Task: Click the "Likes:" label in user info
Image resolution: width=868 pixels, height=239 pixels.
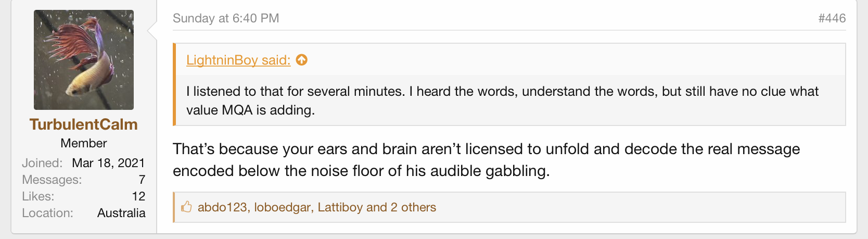Action: tap(38, 196)
